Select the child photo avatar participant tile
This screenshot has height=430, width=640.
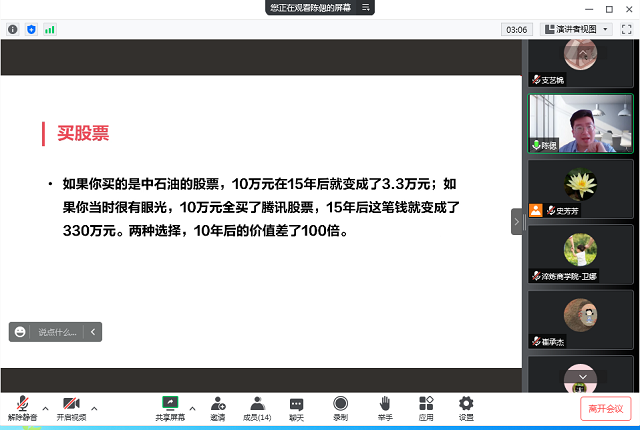tap(580, 255)
